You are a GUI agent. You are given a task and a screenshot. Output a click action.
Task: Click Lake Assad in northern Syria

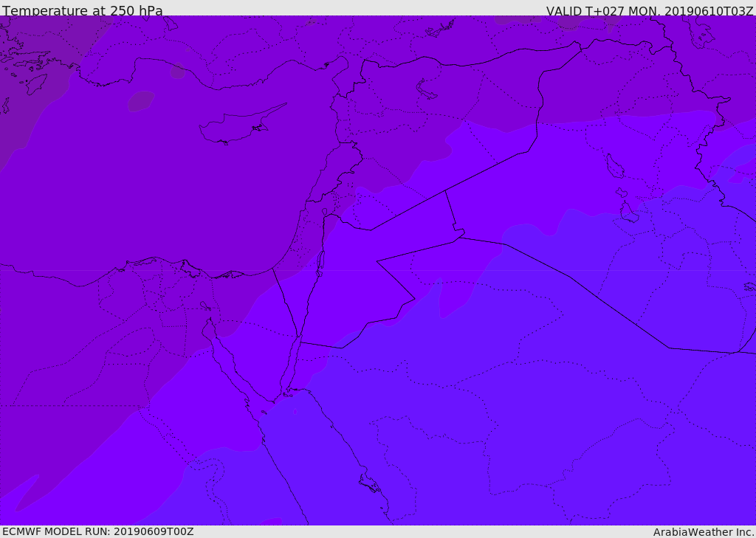point(426,90)
